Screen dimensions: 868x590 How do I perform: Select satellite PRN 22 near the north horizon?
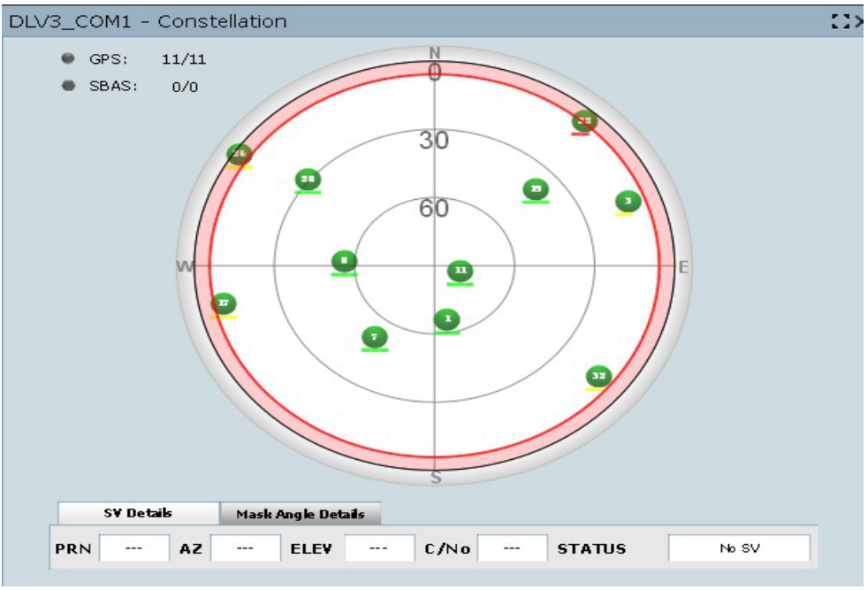click(585, 119)
